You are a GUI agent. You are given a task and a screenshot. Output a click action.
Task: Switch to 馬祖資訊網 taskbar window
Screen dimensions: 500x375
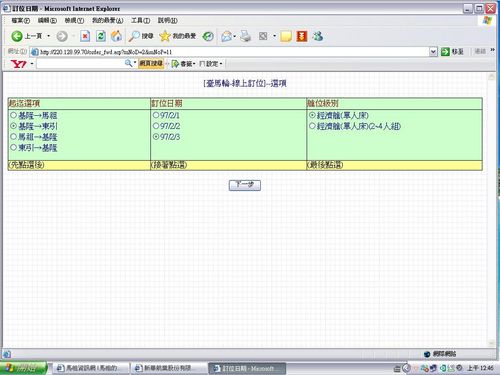tap(91, 368)
